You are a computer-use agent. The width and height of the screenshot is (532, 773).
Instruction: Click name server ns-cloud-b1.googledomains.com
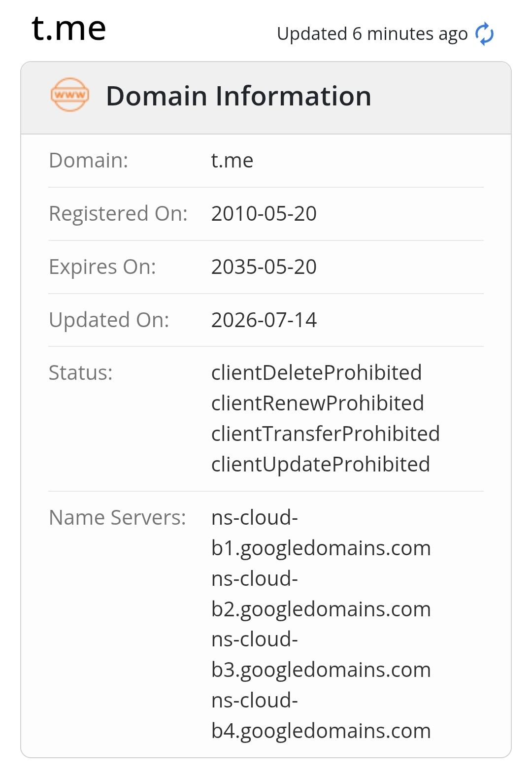coord(321,533)
